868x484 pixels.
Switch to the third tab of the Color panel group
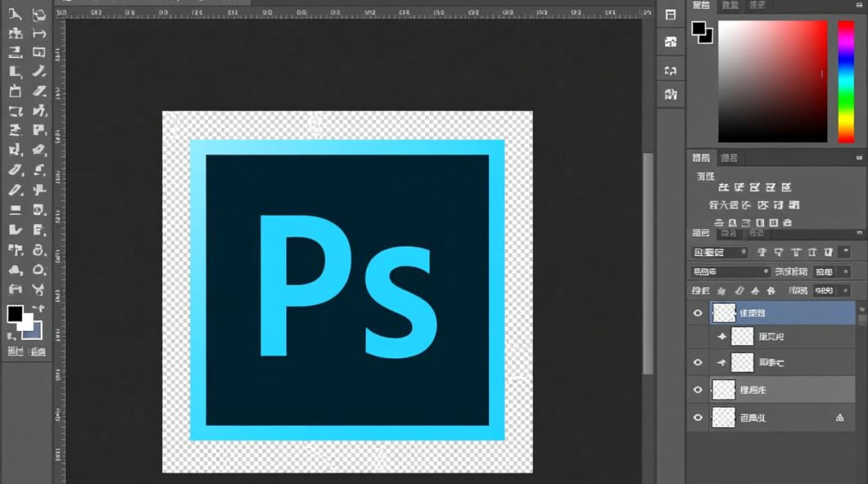pyautogui.click(x=758, y=5)
